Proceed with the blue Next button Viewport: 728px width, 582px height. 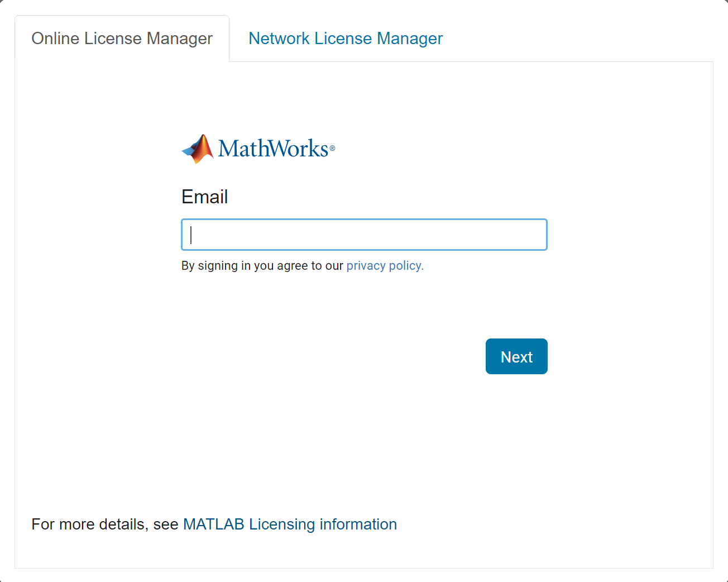[516, 356]
